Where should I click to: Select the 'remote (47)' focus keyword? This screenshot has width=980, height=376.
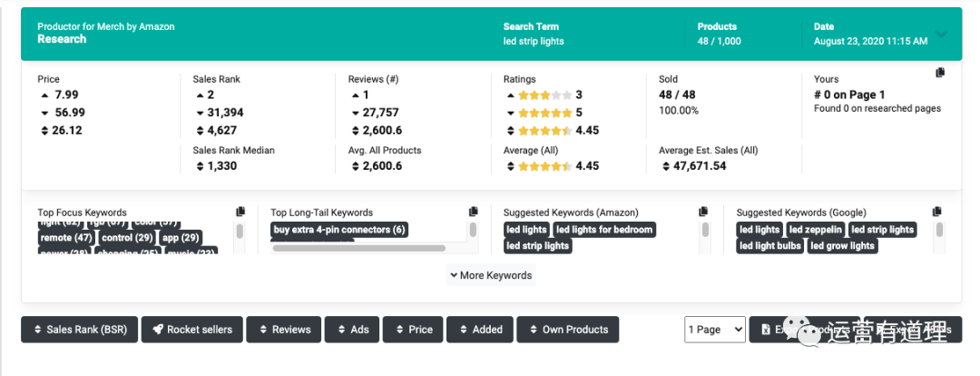(x=66, y=238)
